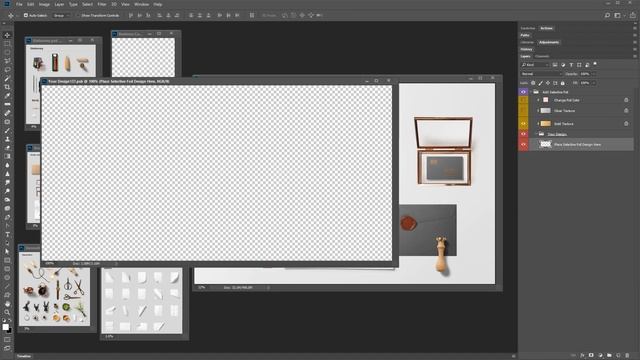640x360 pixels.
Task: Click the Auto-Align Layers icon in options bar
Action: pos(252,15)
